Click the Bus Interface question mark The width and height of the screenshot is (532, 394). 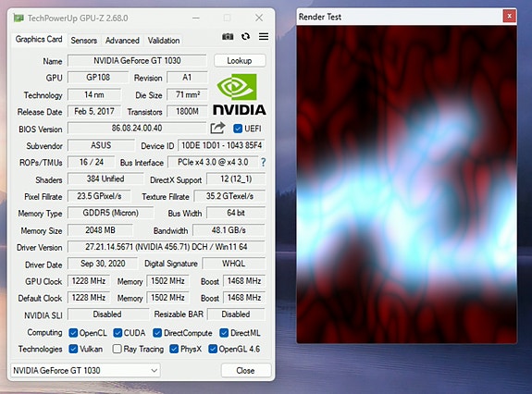point(263,162)
